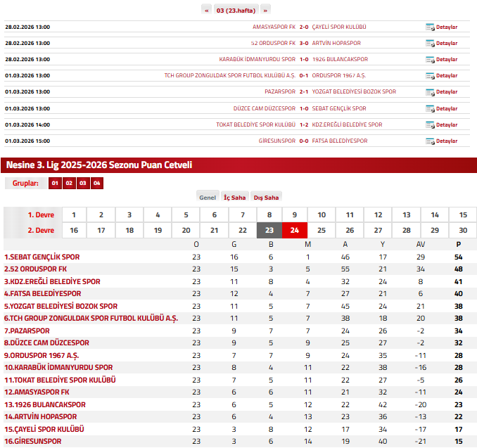
Task: Open 7.PAZARSPOR in standings
Action: (27, 331)
